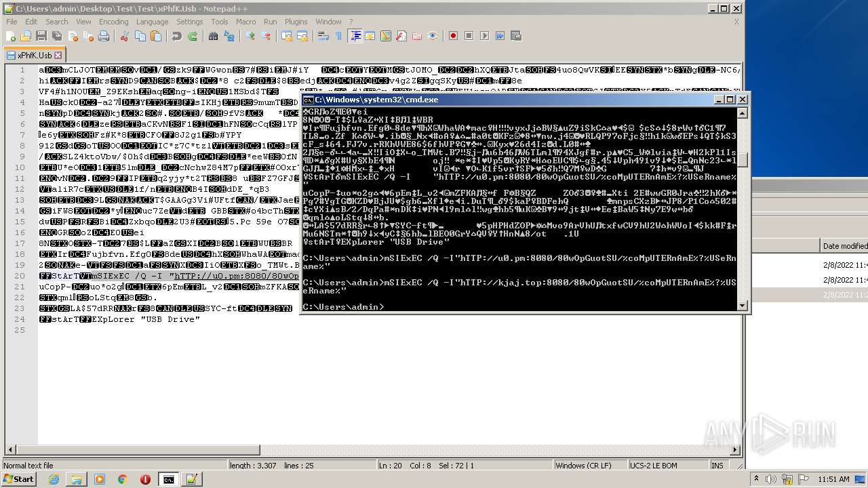Cut selection with the scissors icon
Image resolution: width=868 pixels, height=488 pixels.
pos(124,36)
